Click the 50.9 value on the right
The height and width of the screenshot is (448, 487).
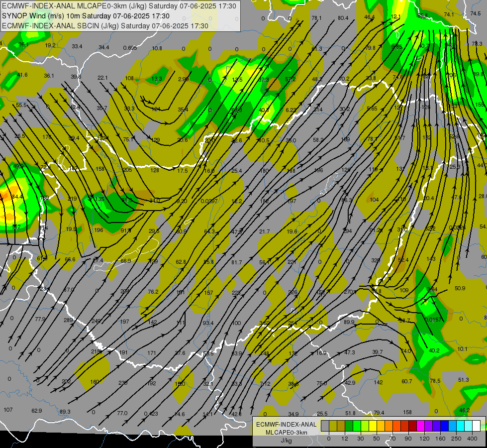pyautogui.click(x=460, y=288)
